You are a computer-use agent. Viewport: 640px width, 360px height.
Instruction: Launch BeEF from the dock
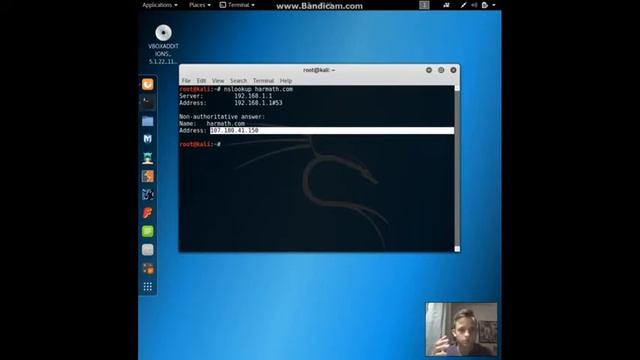(x=148, y=194)
